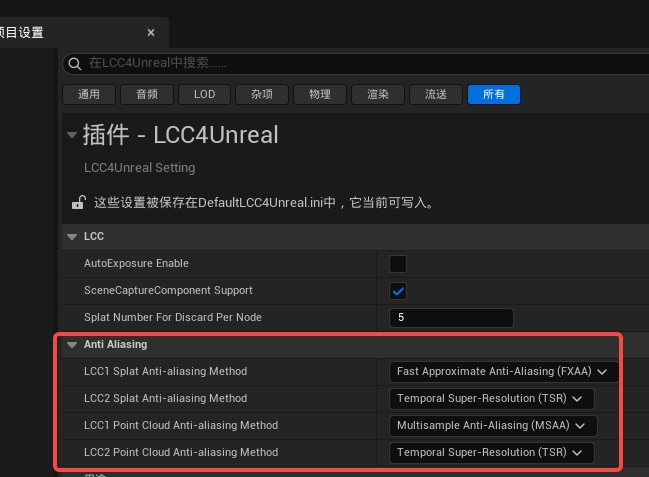Select the 所有 filter button
This screenshot has height=477, width=649.
[494, 94]
